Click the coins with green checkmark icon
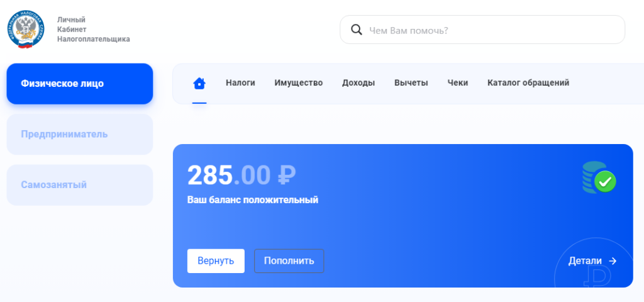The width and height of the screenshot is (644, 302). (599, 178)
